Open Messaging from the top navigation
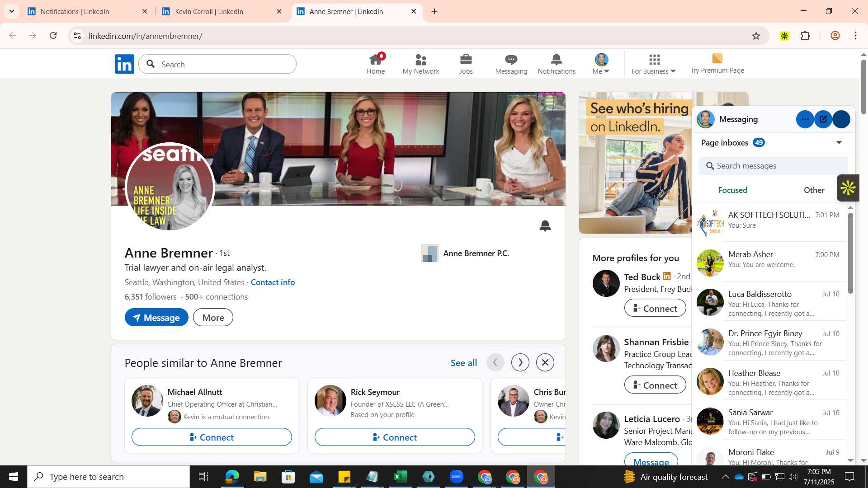868x488 pixels. pos(511,64)
